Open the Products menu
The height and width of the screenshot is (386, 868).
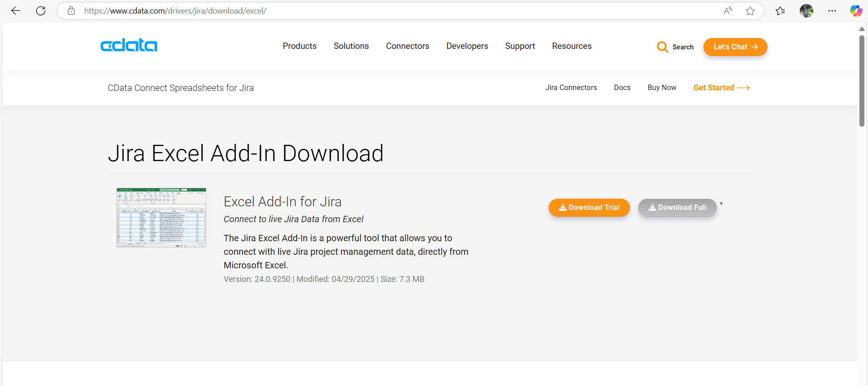point(299,46)
